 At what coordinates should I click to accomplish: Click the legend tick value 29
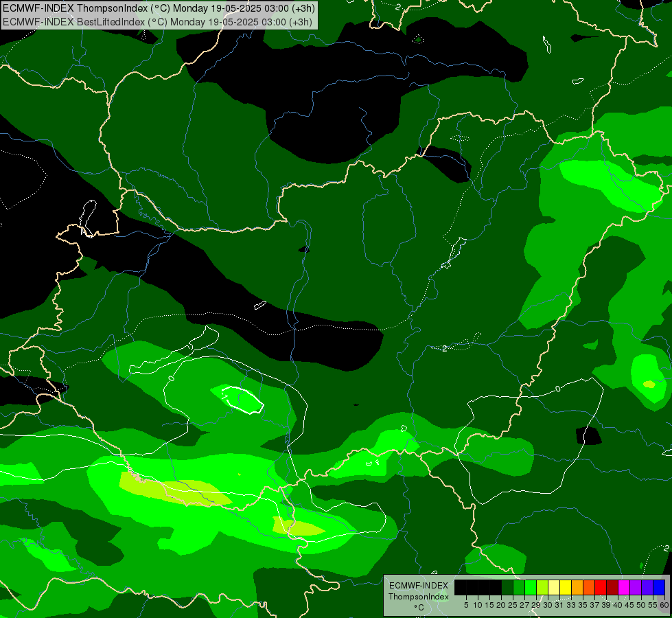click(537, 605)
